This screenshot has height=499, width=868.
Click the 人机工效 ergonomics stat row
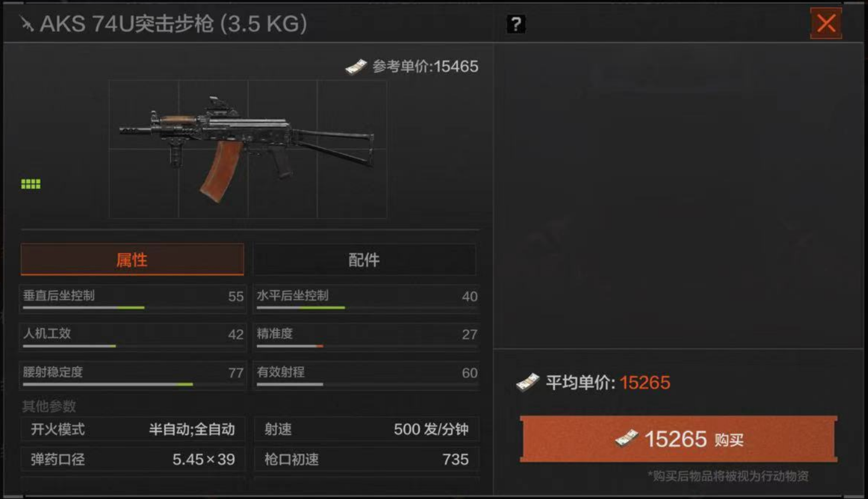[133, 336]
